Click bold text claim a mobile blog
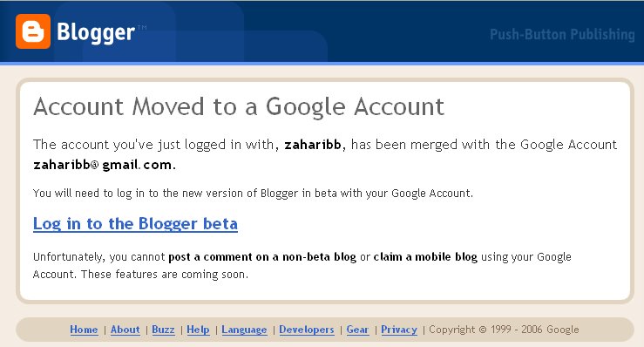 tap(425, 257)
